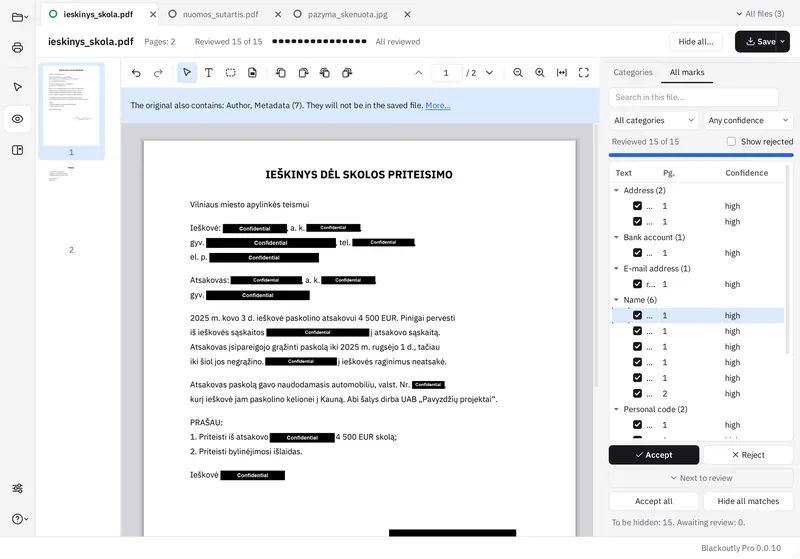Select the pointer icon in the left sidebar
Image resolution: width=800 pixels, height=559 pixels.
(17, 87)
